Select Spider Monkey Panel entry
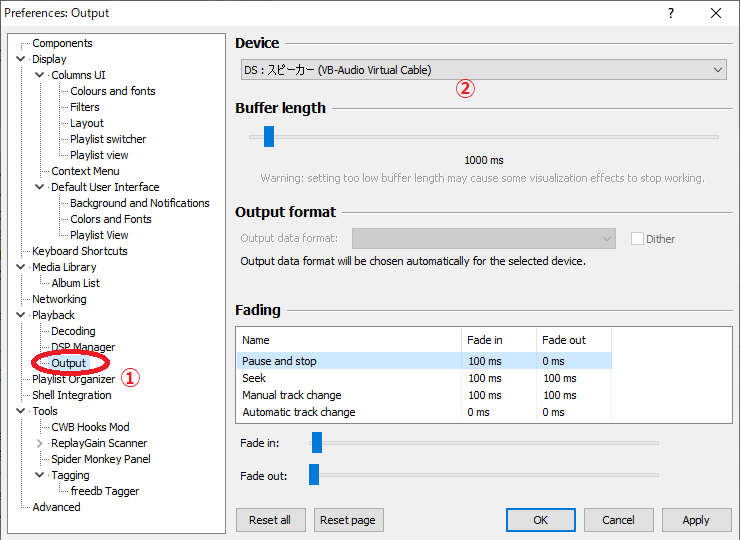The image size is (740, 540). click(x=101, y=459)
